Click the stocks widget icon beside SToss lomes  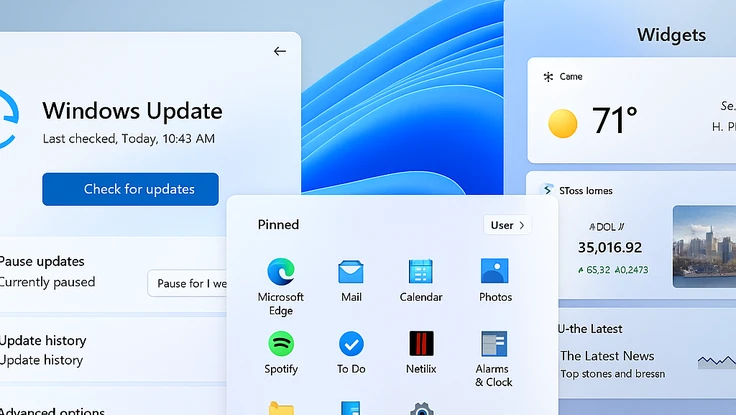(x=547, y=190)
